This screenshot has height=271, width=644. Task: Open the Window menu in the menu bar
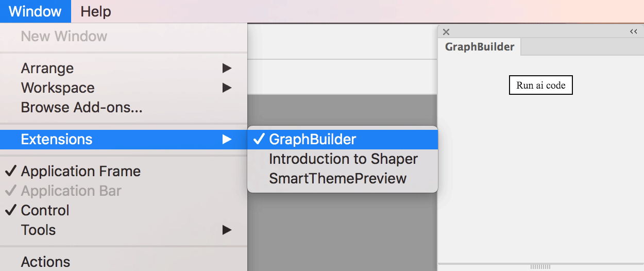(35, 11)
